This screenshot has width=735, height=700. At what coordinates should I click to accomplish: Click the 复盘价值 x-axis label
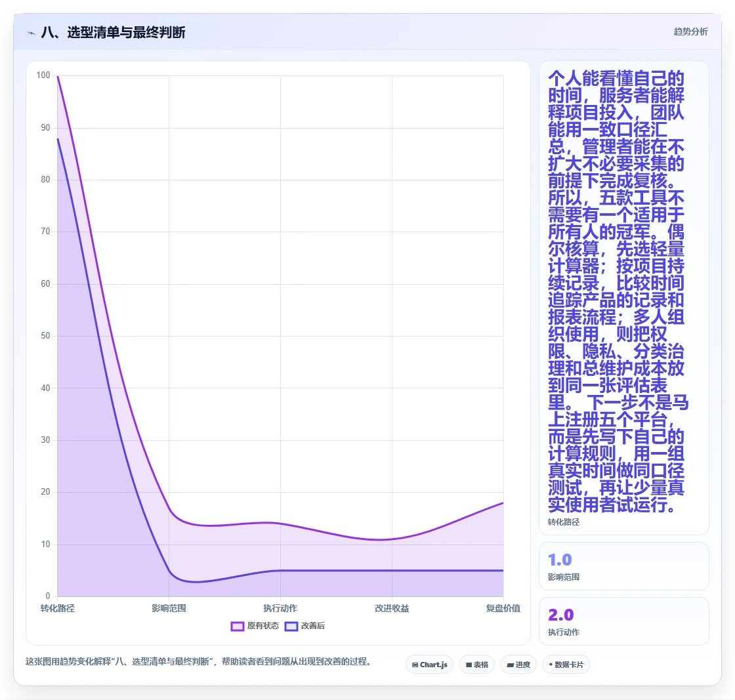(503, 608)
